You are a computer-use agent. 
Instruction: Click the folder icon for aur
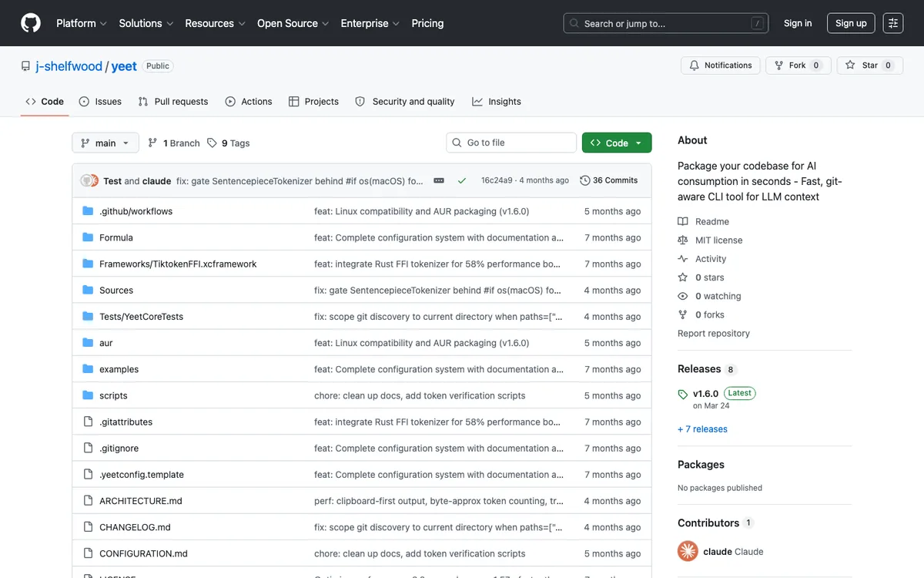(88, 343)
